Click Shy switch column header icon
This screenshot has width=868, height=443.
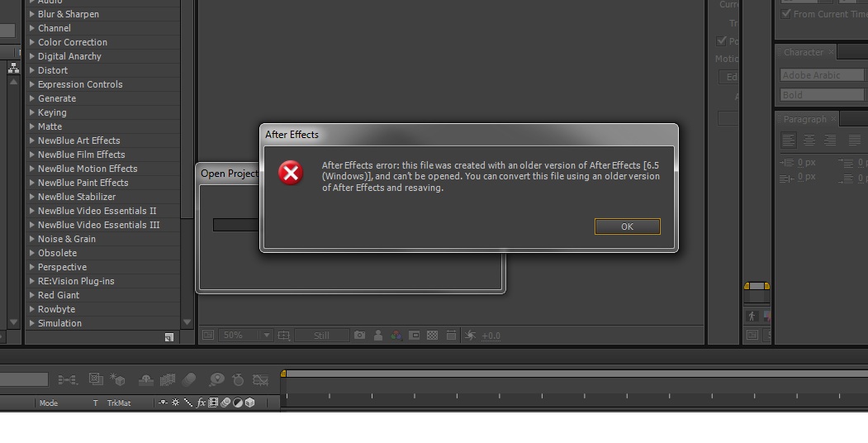pyautogui.click(x=163, y=403)
